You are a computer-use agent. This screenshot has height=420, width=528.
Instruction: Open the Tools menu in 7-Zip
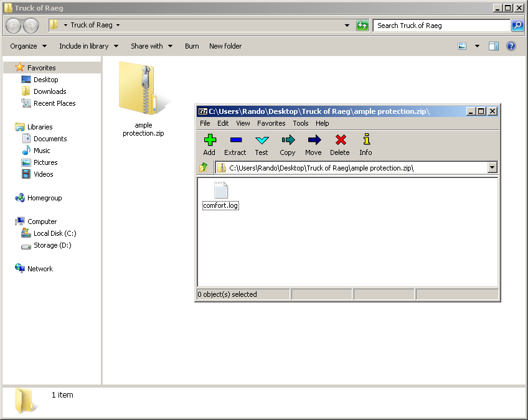(x=301, y=123)
